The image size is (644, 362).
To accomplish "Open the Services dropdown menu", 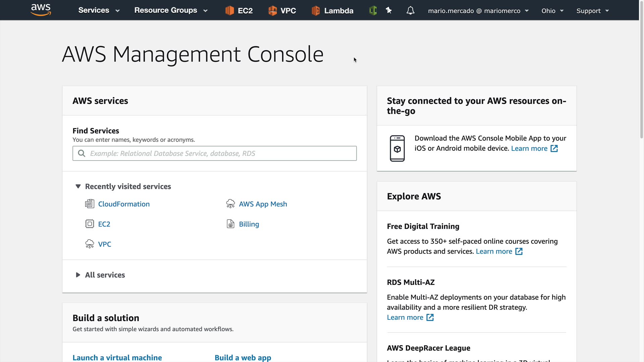I will coord(99,10).
